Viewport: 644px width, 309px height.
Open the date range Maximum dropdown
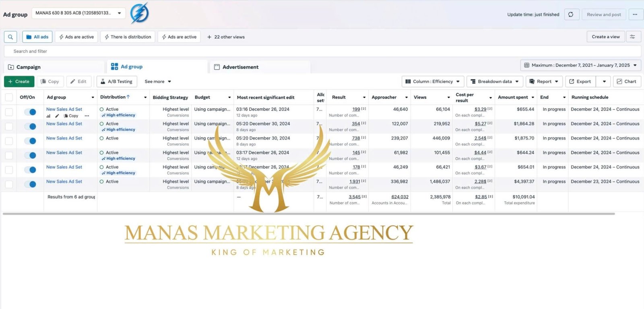coord(580,65)
